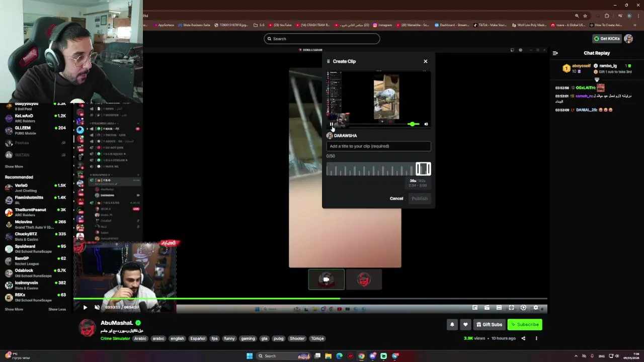Screen dimensions: 644x362
Task: Subscribe to AbuMashaL channel
Action: click(x=525, y=324)
